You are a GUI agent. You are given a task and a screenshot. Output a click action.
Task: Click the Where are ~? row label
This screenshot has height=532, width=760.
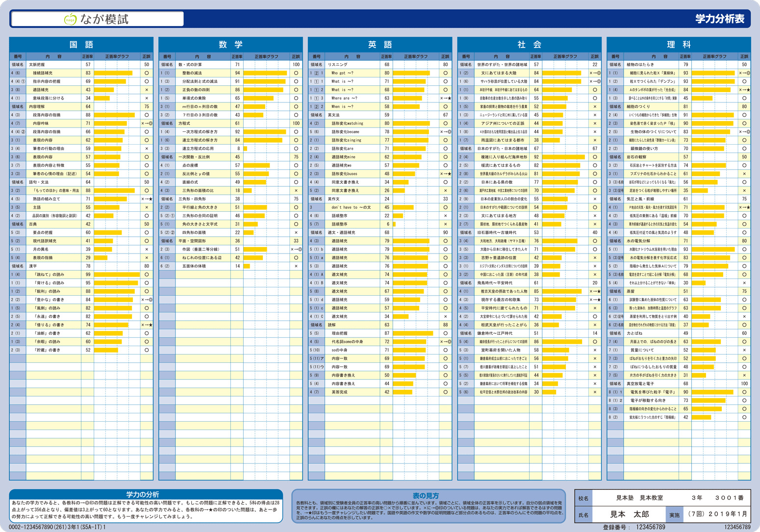344,98
